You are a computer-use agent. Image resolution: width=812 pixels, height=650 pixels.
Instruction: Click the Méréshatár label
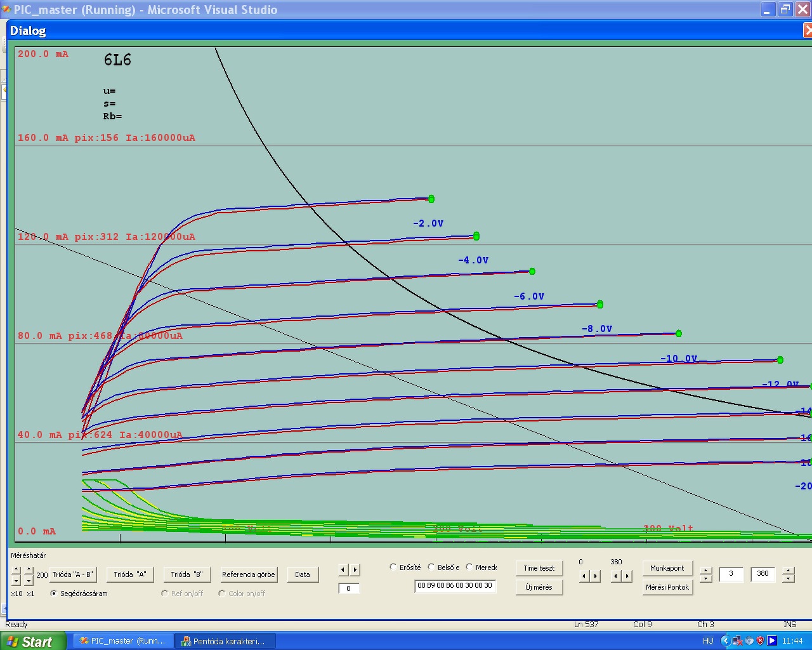coord(29,555)
